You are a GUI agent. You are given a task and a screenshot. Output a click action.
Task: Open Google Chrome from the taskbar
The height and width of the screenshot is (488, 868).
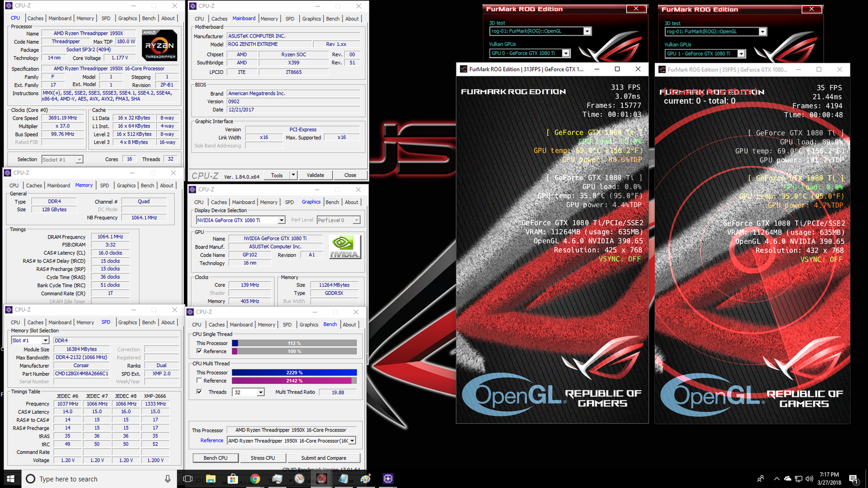(x=255, y=479)
